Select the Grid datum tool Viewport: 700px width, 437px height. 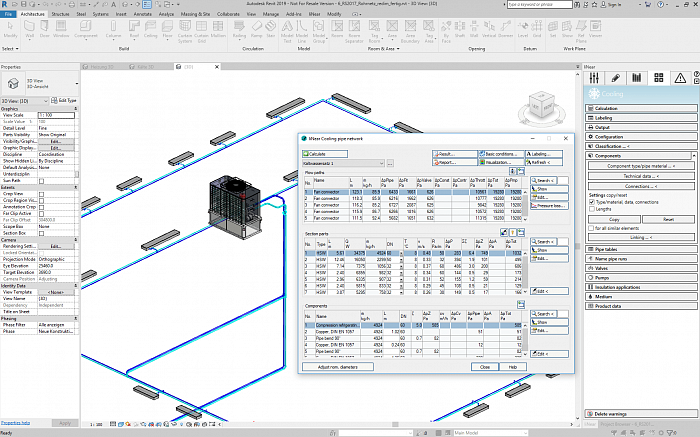537,29
